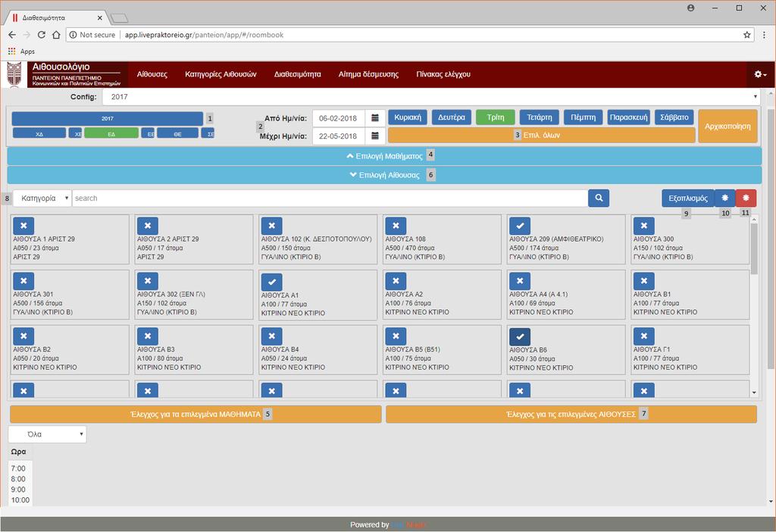This screenshot has width=776, height=532.
Task: Open the calendar picker for Μέχρι Ημ/νία
Action: click(x=375, y=136)
